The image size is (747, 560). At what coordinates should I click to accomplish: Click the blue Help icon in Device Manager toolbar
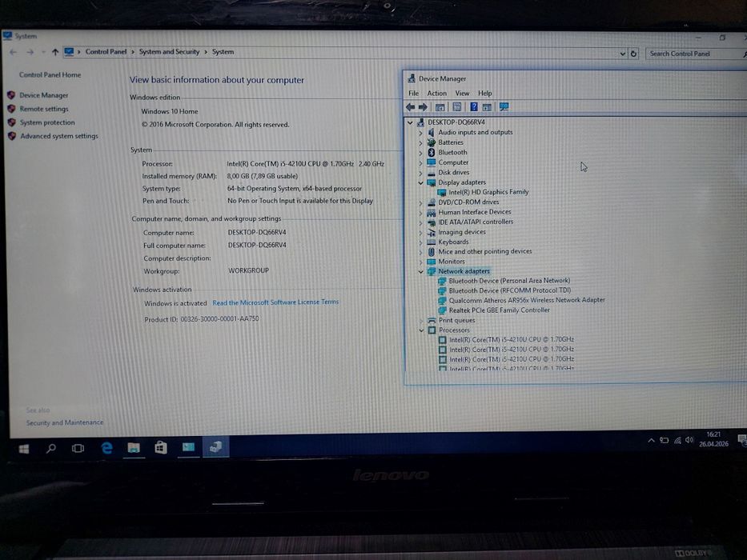click(473, 106)
